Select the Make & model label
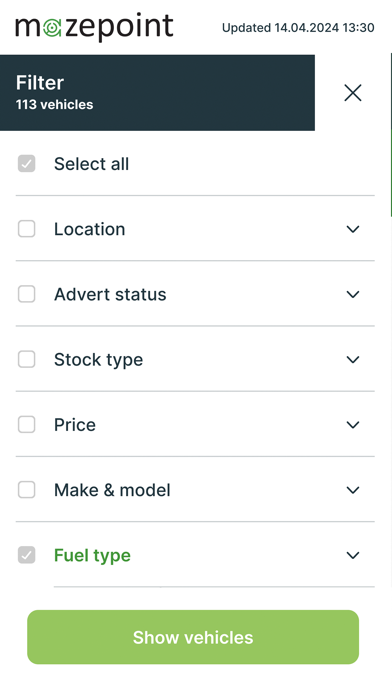 (112, 490)
